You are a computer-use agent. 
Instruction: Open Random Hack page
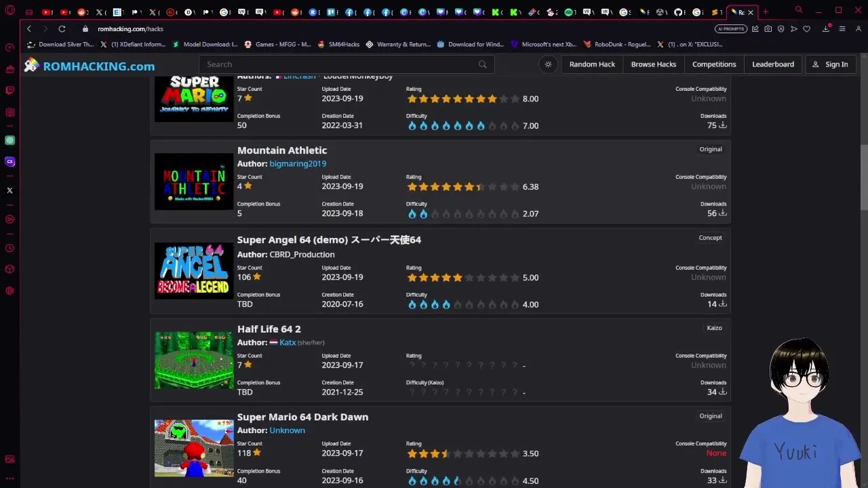pos(592,64)
